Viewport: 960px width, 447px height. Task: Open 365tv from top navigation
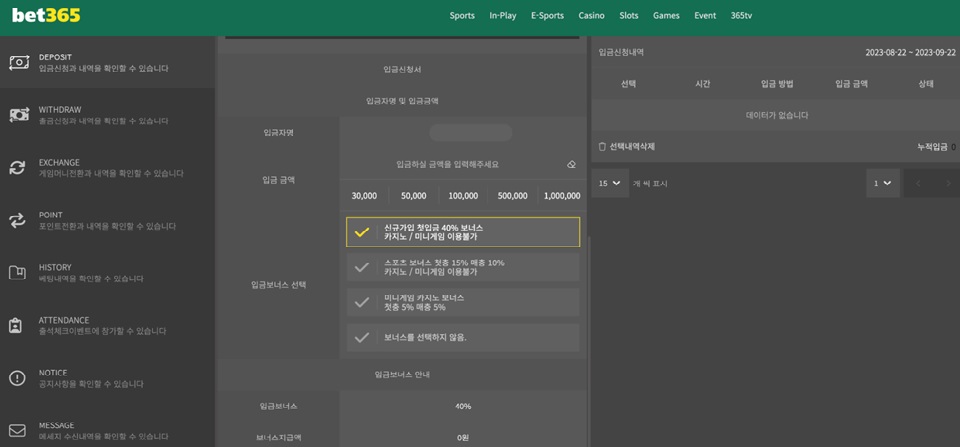tap(741, 16)
